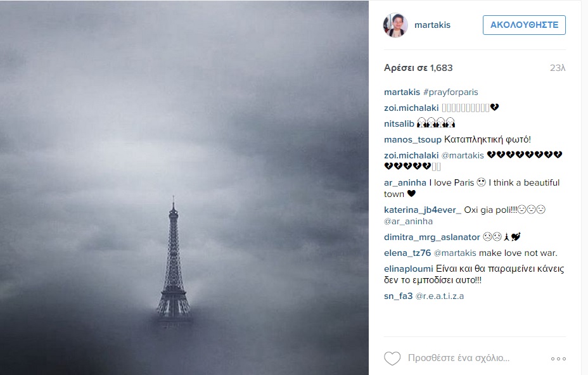Viewport: 588px width, 375px height.
Task: Open the @r.e.a.t.i.z.a mention
Action: (440, 296)
